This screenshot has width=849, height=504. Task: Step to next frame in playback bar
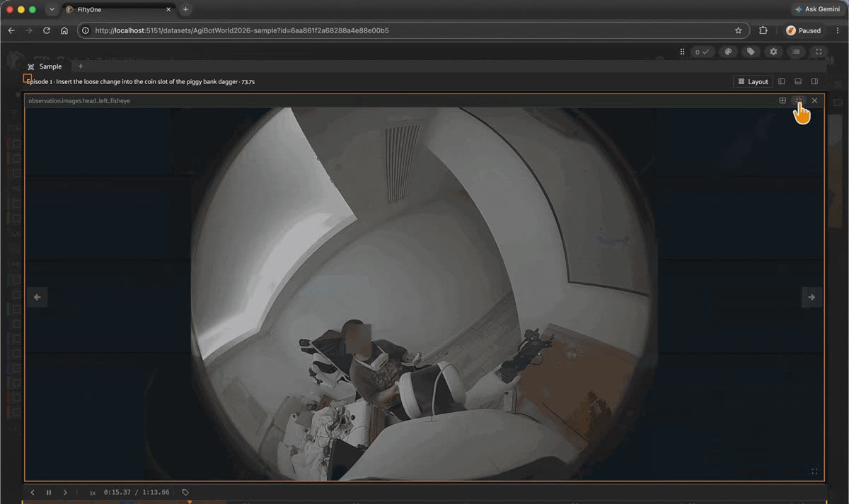pos(65,492)
